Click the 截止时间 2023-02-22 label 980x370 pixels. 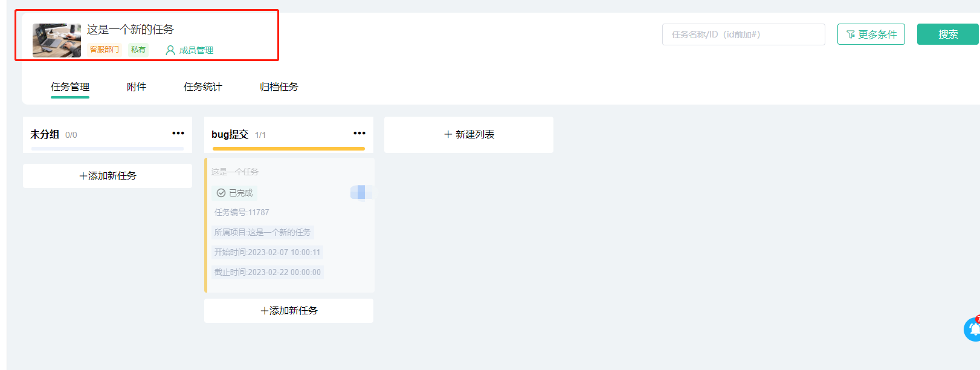click(268, 272)
